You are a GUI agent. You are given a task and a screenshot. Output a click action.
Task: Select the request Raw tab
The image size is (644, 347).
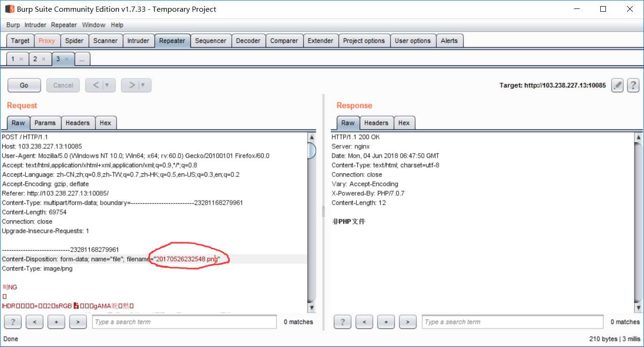pyautogui.click(x=18, y=123)
